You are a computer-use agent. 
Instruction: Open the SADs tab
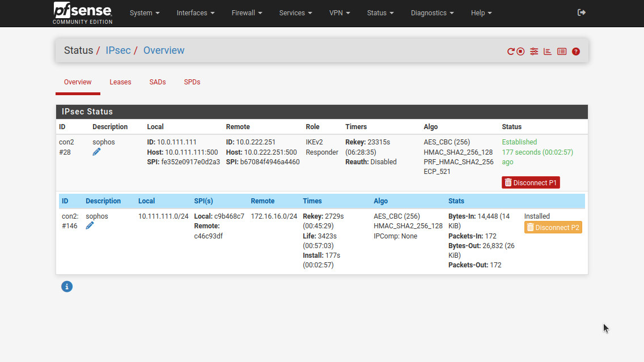158,82
